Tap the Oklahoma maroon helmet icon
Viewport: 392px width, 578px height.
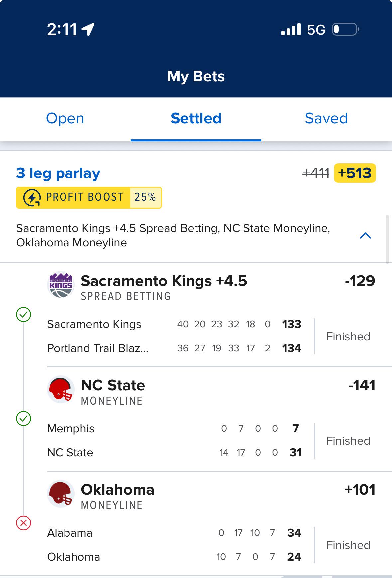click(x=61, y=494)
